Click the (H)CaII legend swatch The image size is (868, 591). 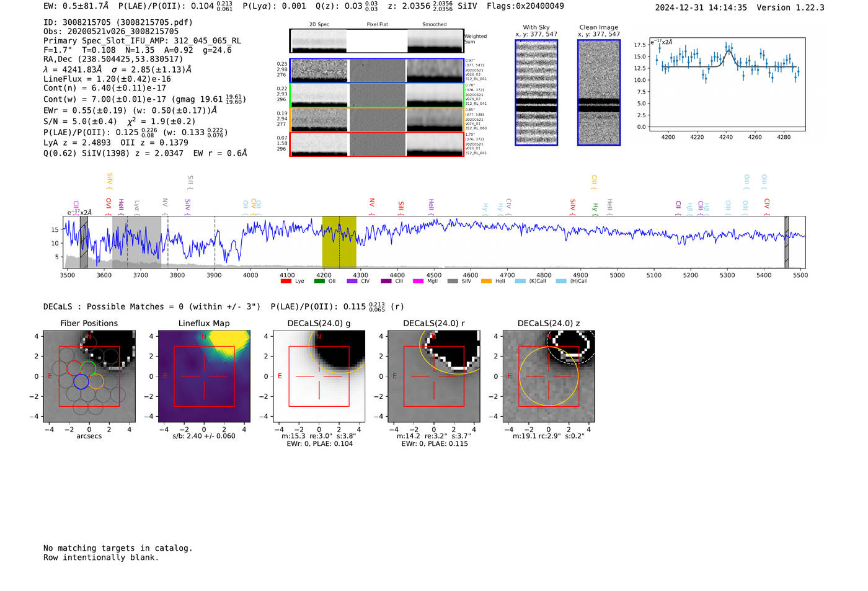(561, 281)
